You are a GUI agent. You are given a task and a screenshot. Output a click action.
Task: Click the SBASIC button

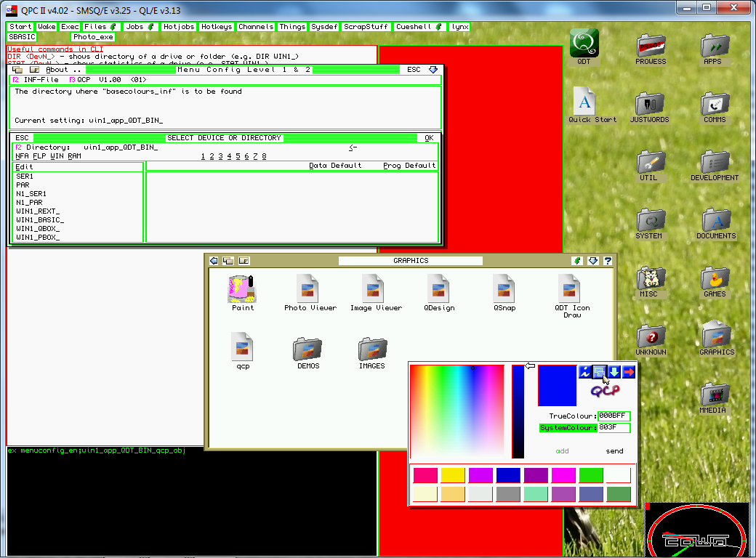23,37
